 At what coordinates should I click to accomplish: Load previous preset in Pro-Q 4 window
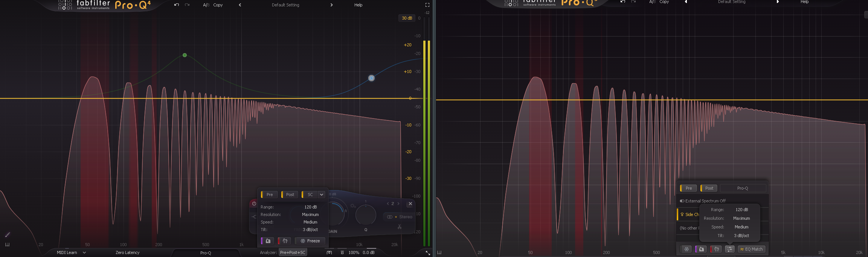point(240,5)
